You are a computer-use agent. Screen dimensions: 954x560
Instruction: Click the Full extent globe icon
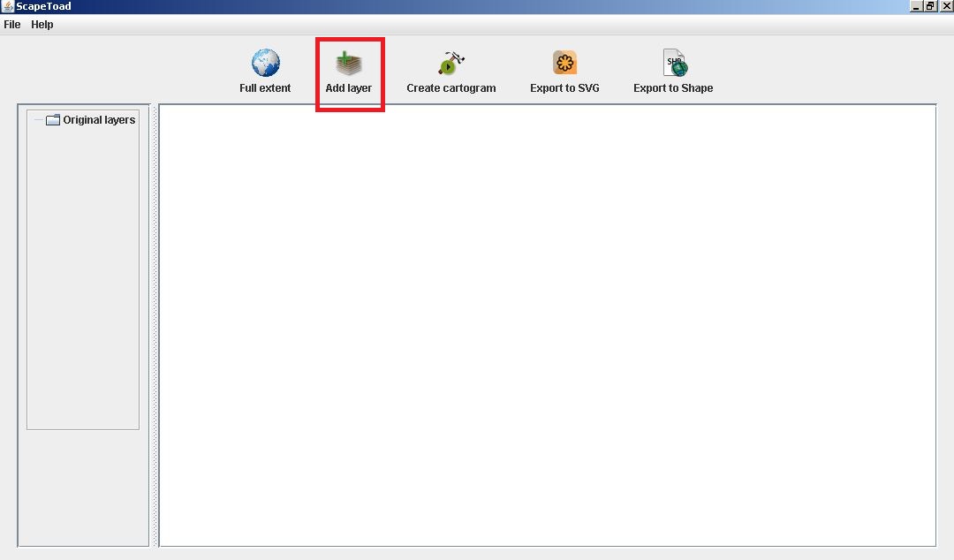click(265, 63)
